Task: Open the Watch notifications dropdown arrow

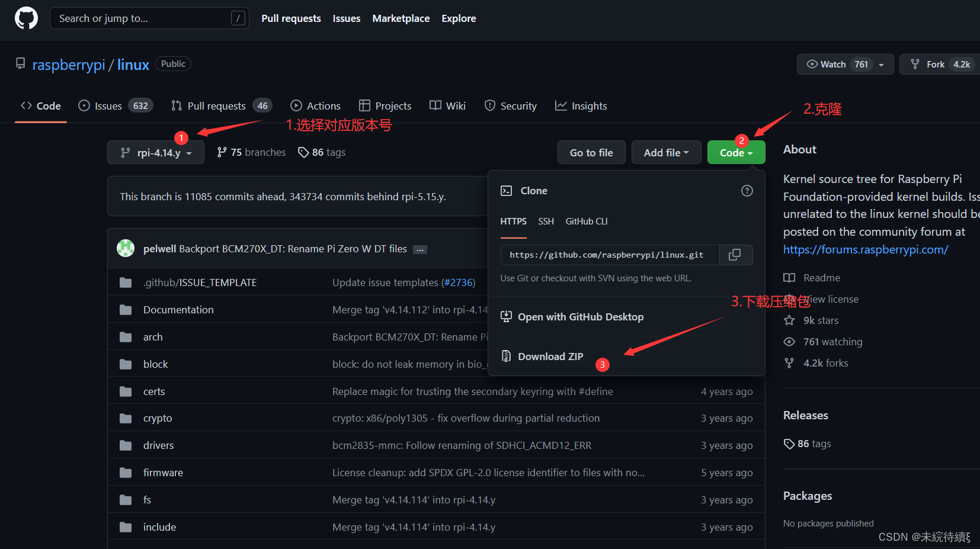Action: pos(882,65)
